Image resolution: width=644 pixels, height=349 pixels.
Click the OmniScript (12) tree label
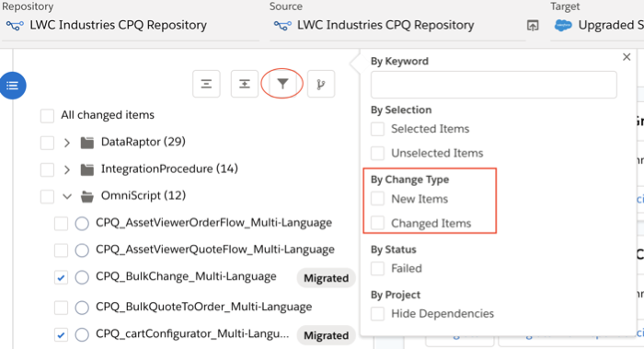pyautogui.click(x=144, y=195)
